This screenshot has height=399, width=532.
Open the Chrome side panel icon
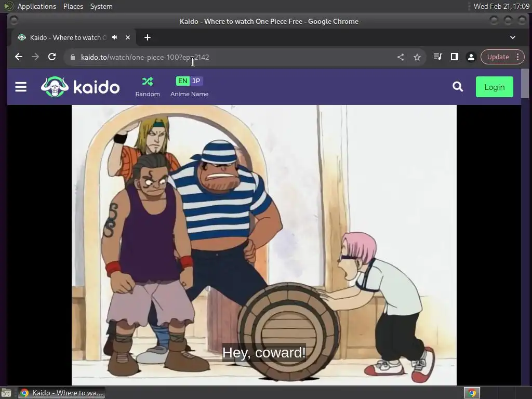pyautogui.click(x=454, y=57)
